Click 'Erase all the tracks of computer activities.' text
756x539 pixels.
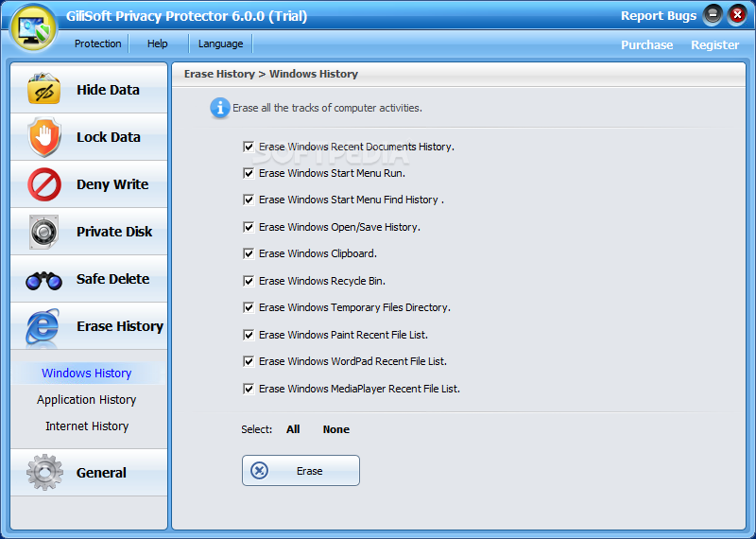(x=327, y=108)
